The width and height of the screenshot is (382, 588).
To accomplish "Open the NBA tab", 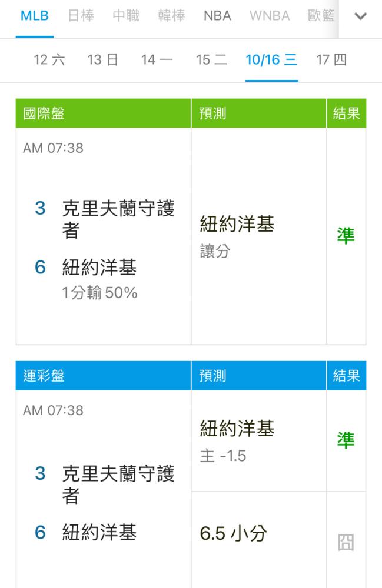I will [217, 16].
